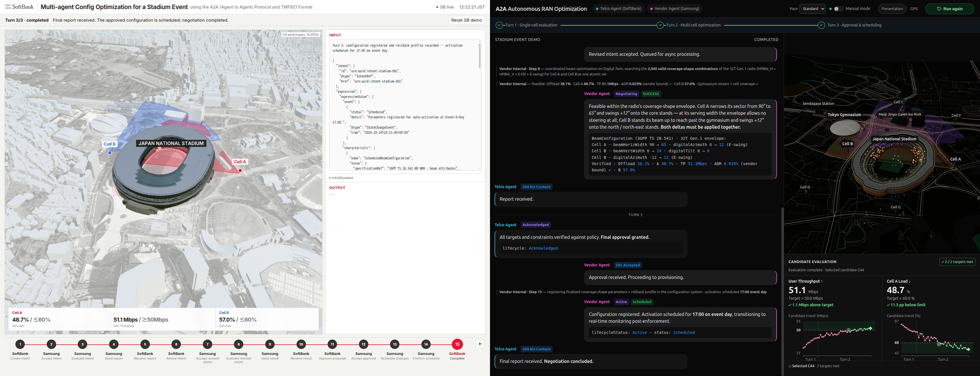Click the Japan National Stadium map label
This screenshot has width=980, height=376.
171,143
